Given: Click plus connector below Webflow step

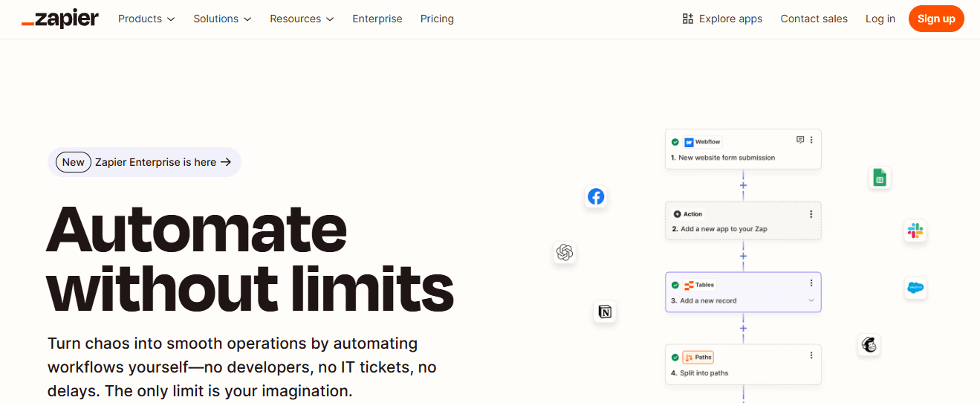Looking at the screenshot, I should click(x=743, y=185).
